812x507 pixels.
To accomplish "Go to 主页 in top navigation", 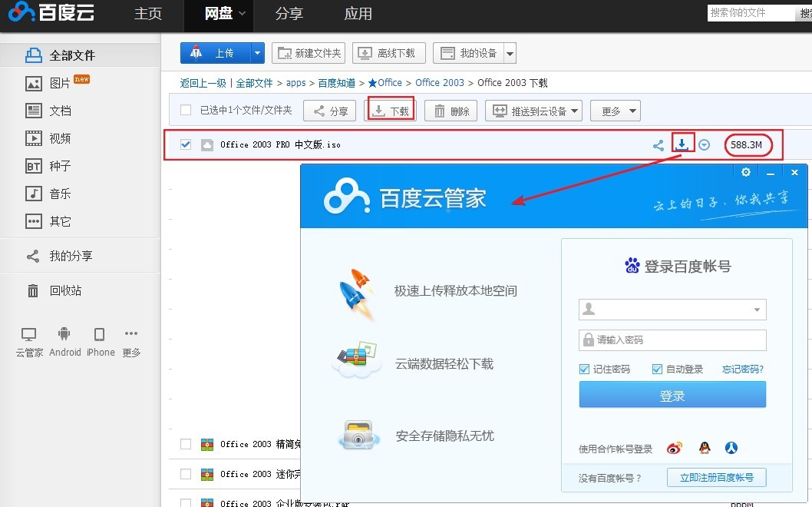I will coord(148,14).
